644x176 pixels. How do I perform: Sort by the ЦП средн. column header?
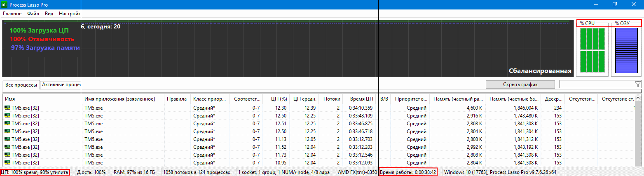tap(304, 99)
